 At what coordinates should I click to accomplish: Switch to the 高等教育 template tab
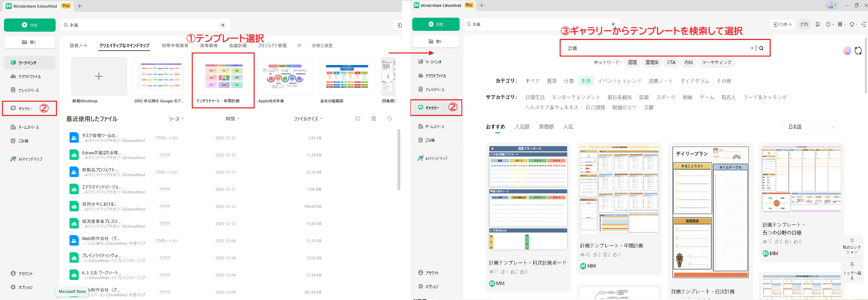208,45
